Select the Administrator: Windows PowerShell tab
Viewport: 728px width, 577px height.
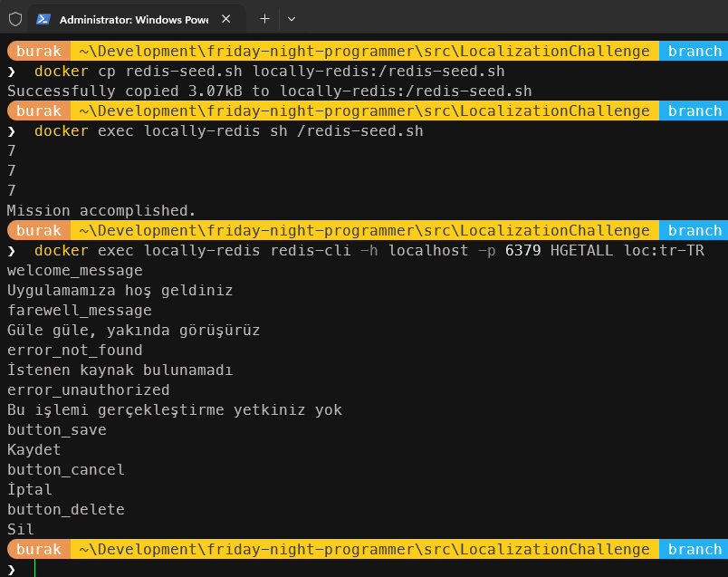point(136,19)
